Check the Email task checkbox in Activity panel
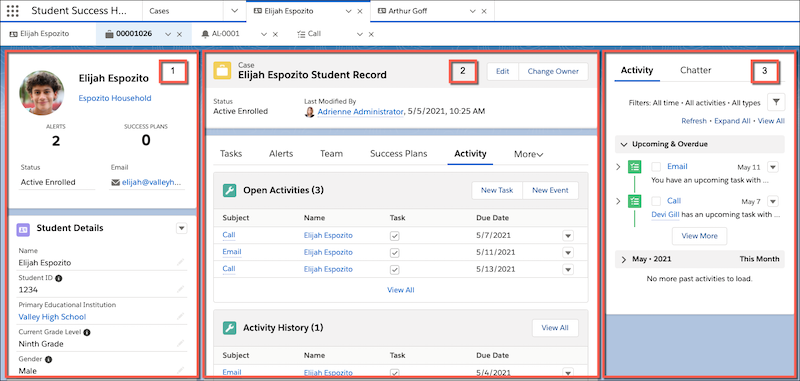 pyautogui.click(x=657, y=167)
